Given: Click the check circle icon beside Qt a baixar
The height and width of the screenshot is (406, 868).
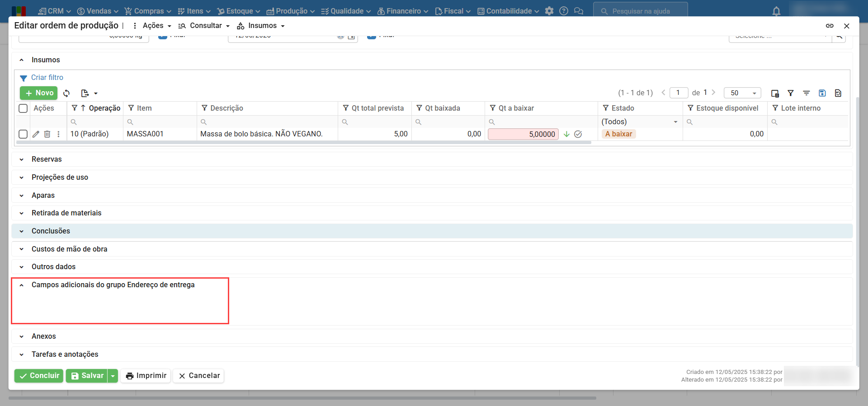Looking at the screenshot, I should tap(578, 134).
